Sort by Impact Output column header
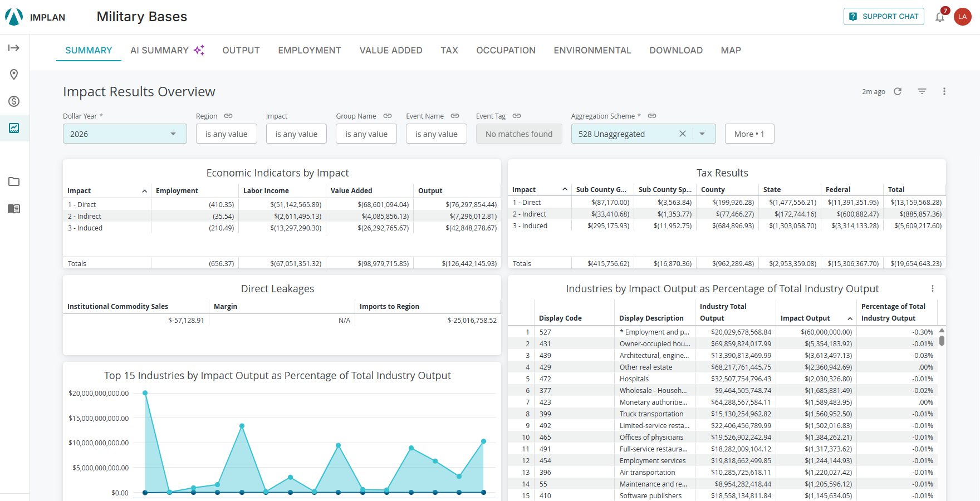This screenshot has width=980, height=501. (805, 318)
